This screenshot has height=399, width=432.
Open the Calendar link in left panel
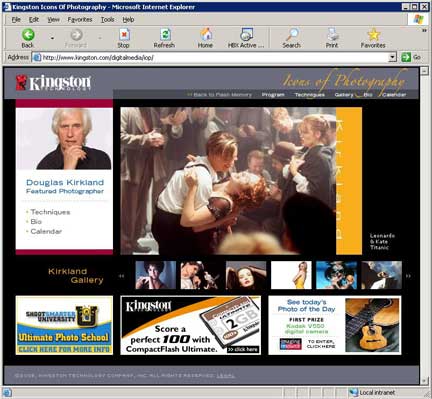click(46, 231)
